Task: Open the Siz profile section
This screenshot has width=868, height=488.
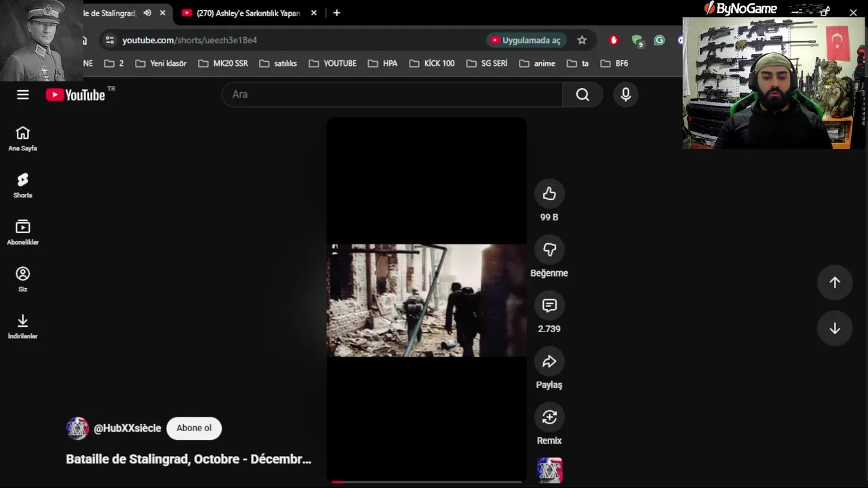Action: pyautogui.click(x=23, y=279)
